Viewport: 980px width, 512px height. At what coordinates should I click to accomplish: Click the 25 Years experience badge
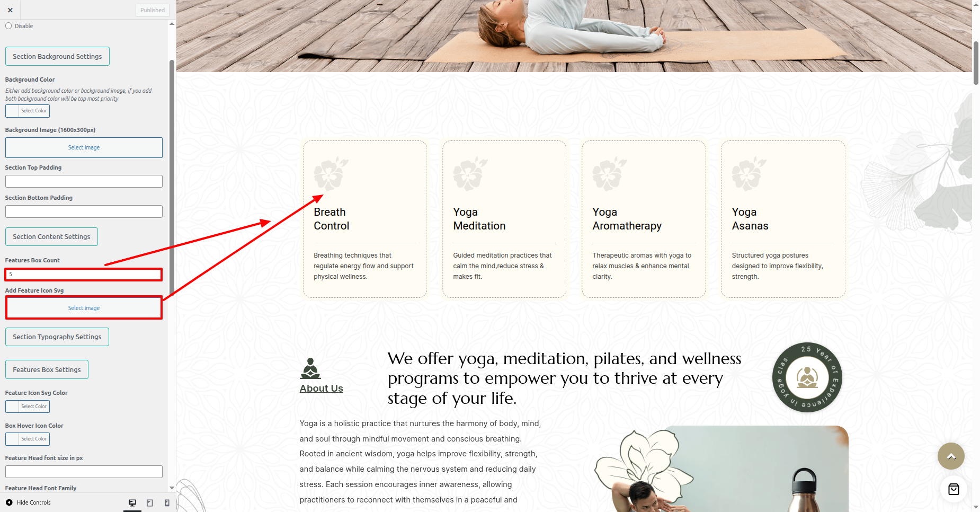pos(807,377)
